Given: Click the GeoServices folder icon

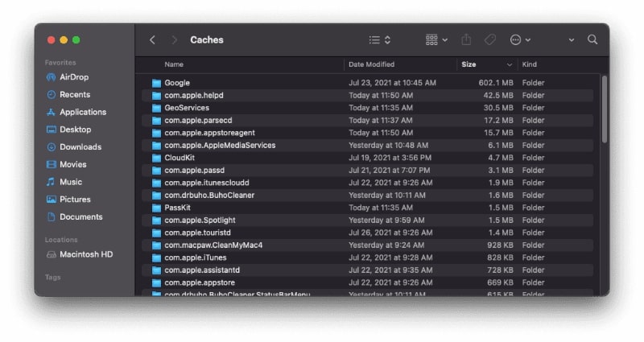Looking at the screenshot, I should (156, 108).
